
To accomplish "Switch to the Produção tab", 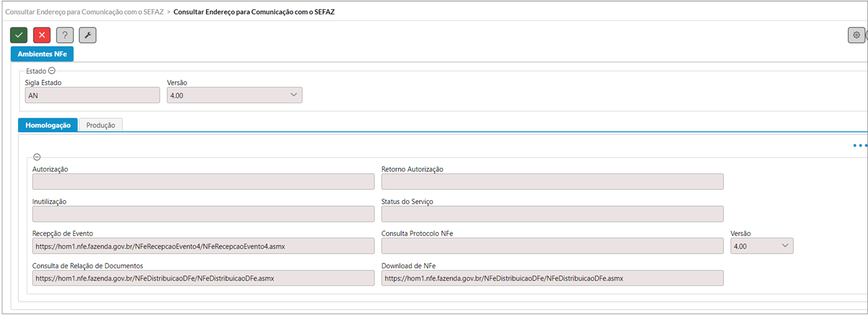I will [x=101, y=125].
